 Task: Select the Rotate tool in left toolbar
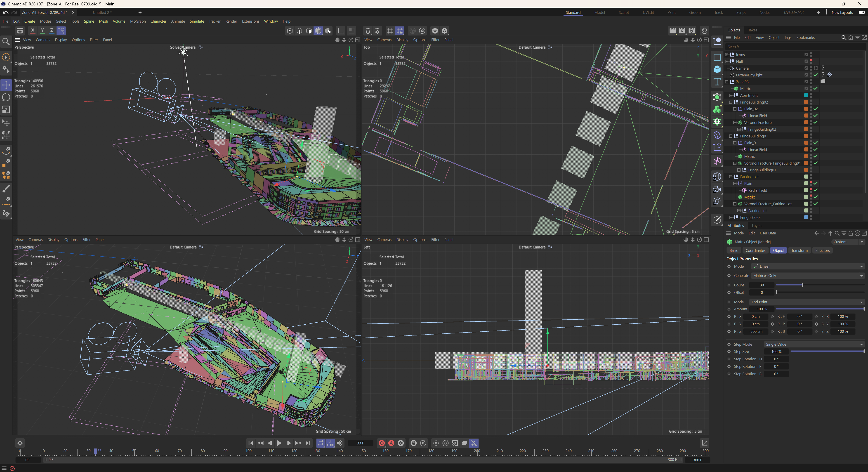click(x=6, y=97)
